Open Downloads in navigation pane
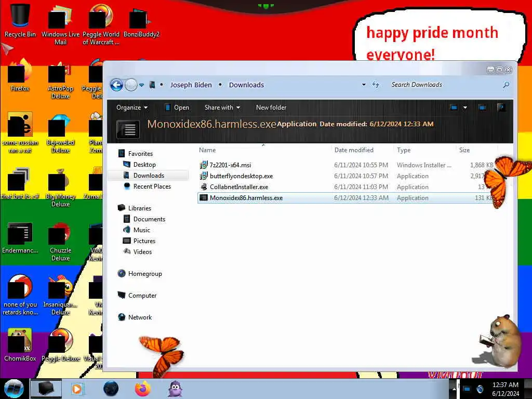Screen dimensions: 532x399 pyautogui.click(x=149, y=176)
